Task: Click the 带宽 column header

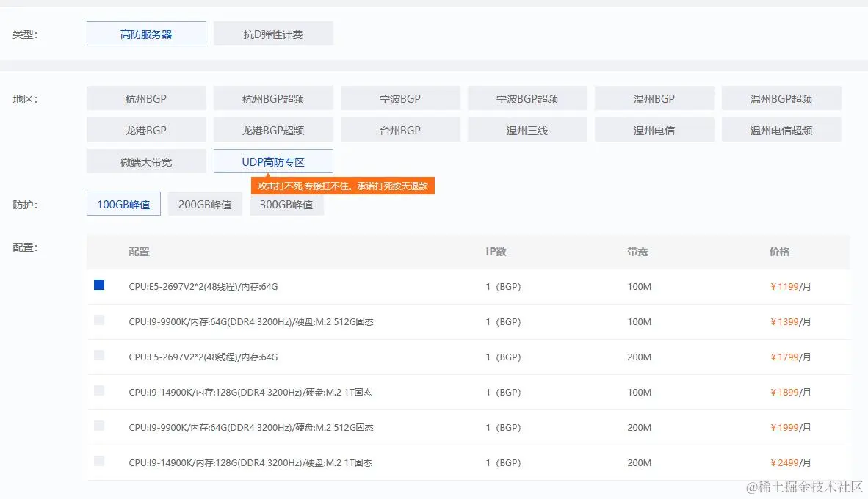Action: 637,252
